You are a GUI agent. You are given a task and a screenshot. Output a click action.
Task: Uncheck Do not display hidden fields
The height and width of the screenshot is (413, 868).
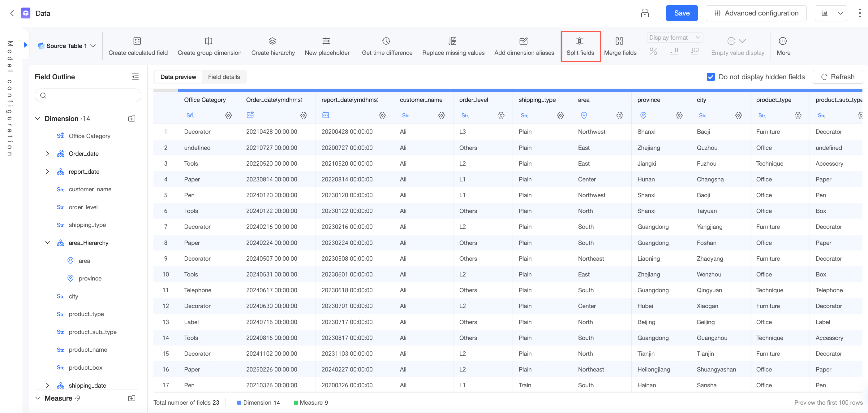point(711,77)
